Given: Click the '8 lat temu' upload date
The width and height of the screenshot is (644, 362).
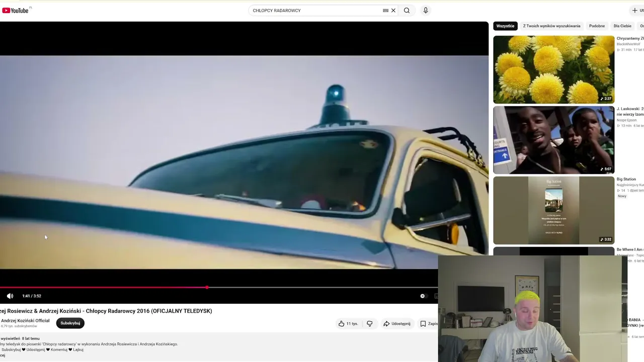Looking at the screenshot, I should click(x=31, y=339).
